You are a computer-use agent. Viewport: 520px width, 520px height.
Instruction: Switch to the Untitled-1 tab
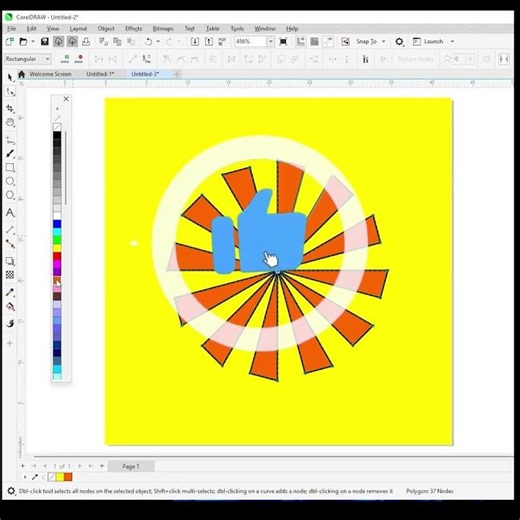(x=100, y=74)
